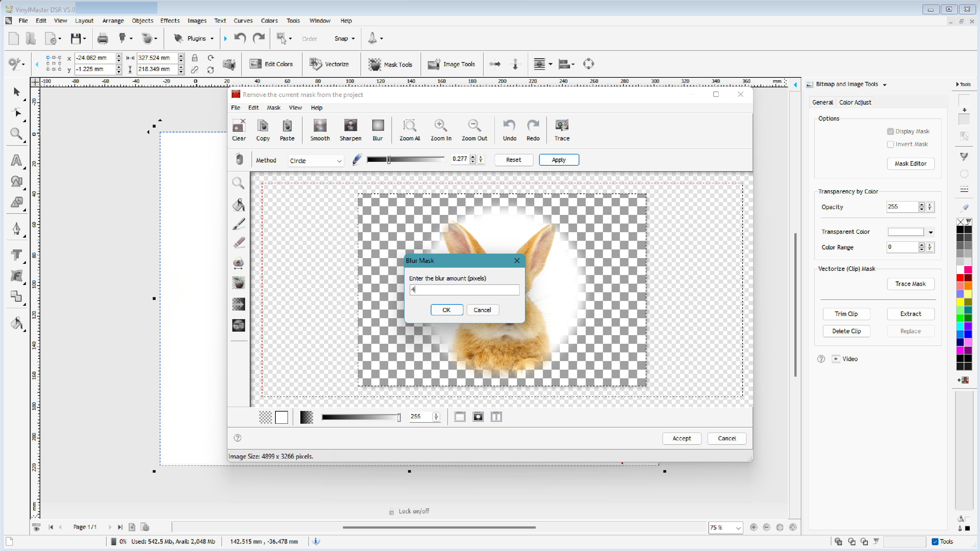Switch to the General tab

(x=822, y=102)
